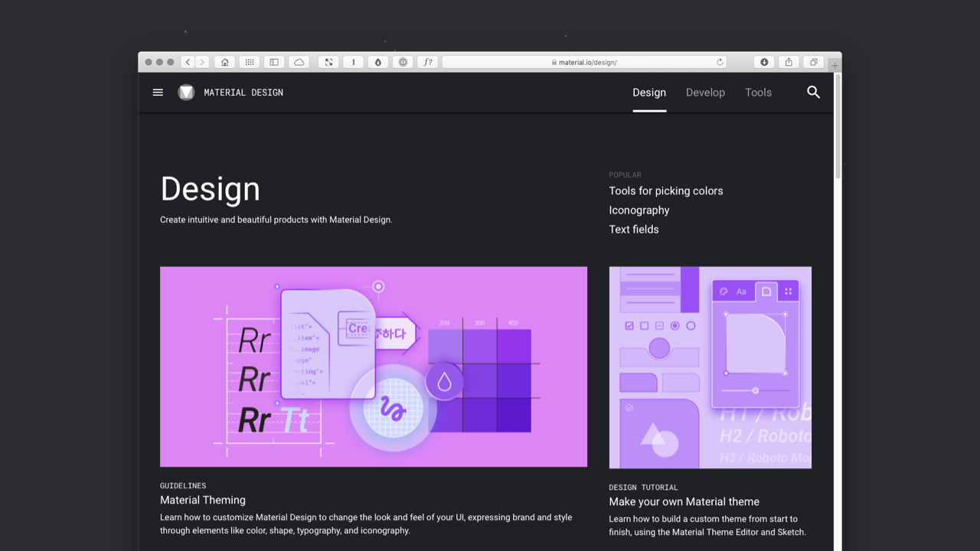Click the "f?" font extension icon

click(x=428, y=62)
